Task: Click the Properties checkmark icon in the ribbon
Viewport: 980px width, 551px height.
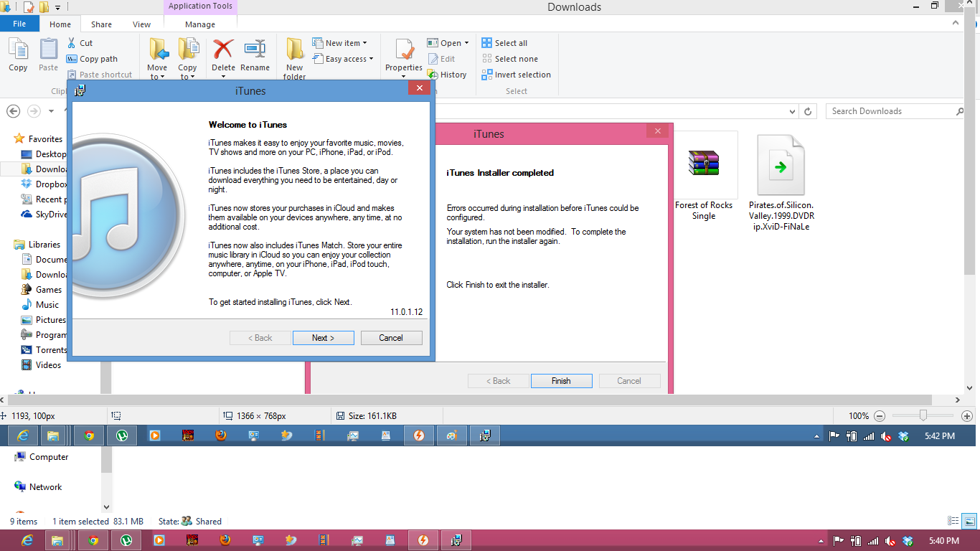Action: coord(404,50)
